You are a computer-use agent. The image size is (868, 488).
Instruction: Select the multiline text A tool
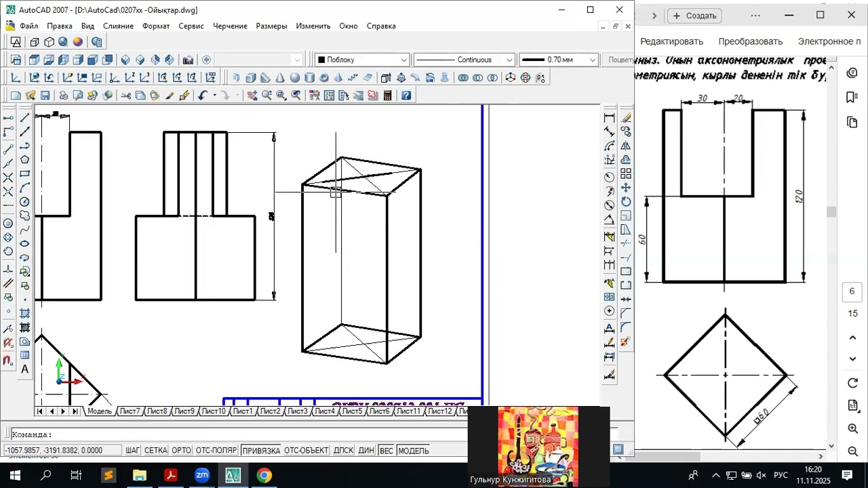[x=25, y=369]
